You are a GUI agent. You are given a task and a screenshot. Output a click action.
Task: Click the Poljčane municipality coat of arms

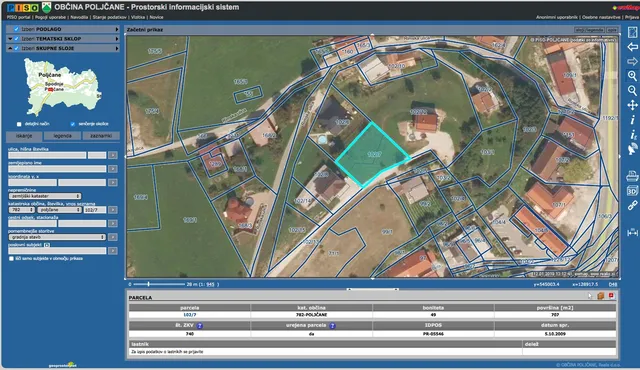pyautogui.click(x=47, y=7)
